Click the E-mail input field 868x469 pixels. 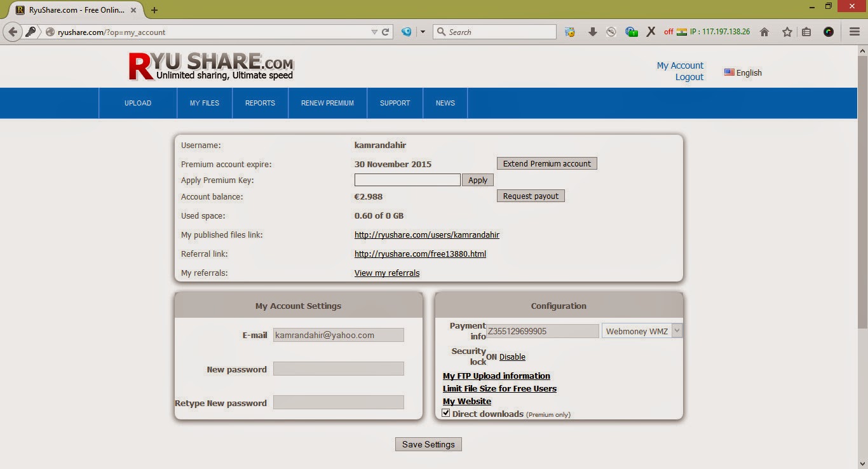[339, 335]
